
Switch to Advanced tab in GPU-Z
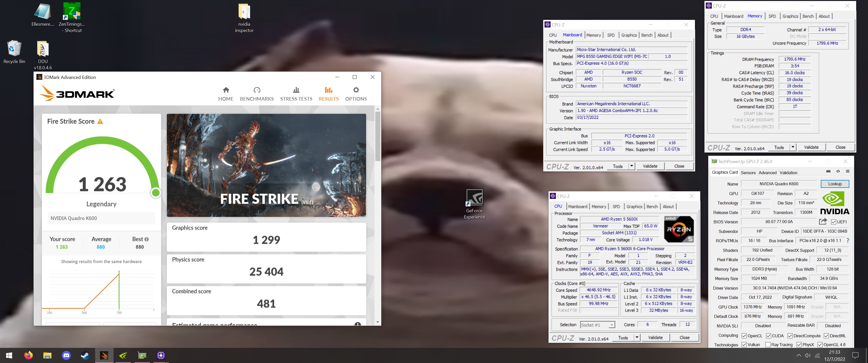point(767,172)
